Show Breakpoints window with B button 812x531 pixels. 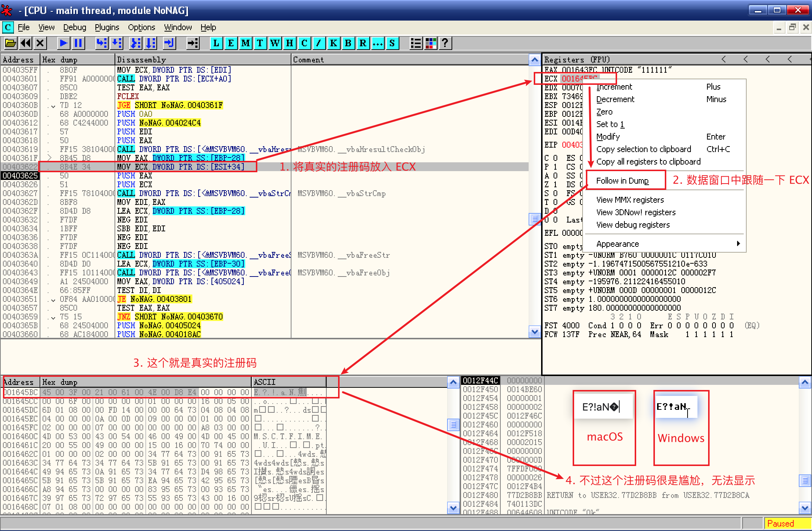[348, 43]
